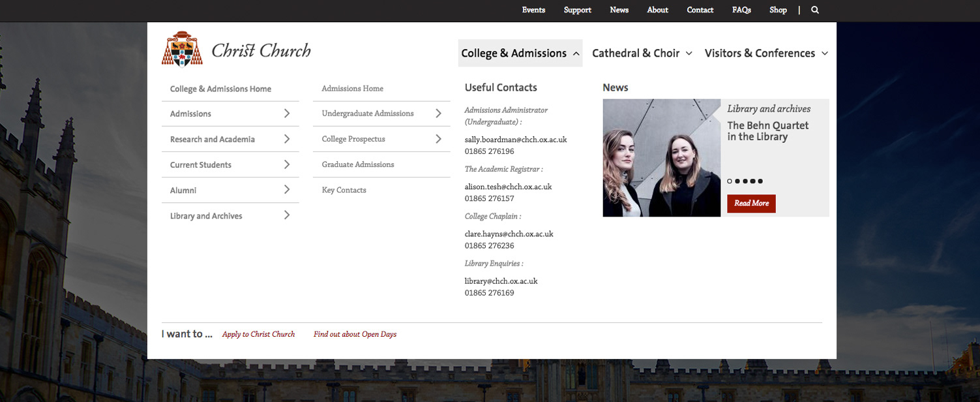Open Current Students submenu chevron

coord(287,164)
